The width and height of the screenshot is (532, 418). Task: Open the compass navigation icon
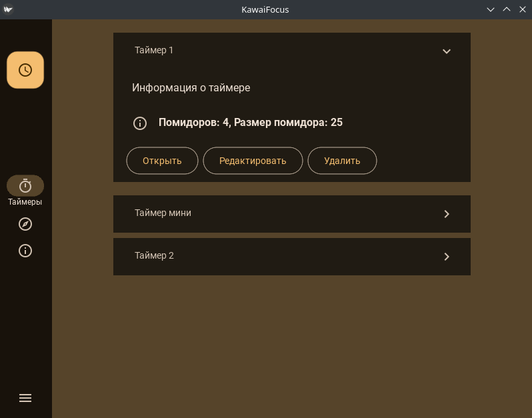[x=25, y=224]
